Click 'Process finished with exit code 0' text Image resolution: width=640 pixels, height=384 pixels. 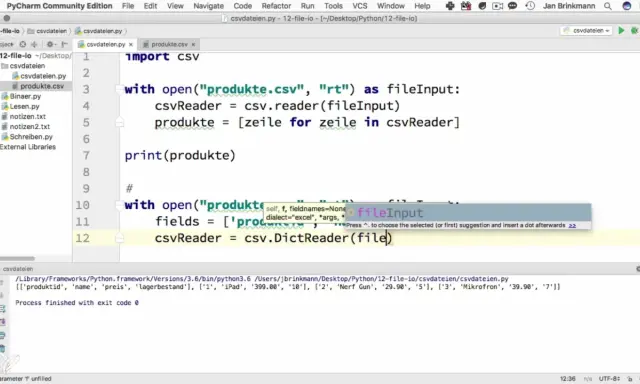77,303
